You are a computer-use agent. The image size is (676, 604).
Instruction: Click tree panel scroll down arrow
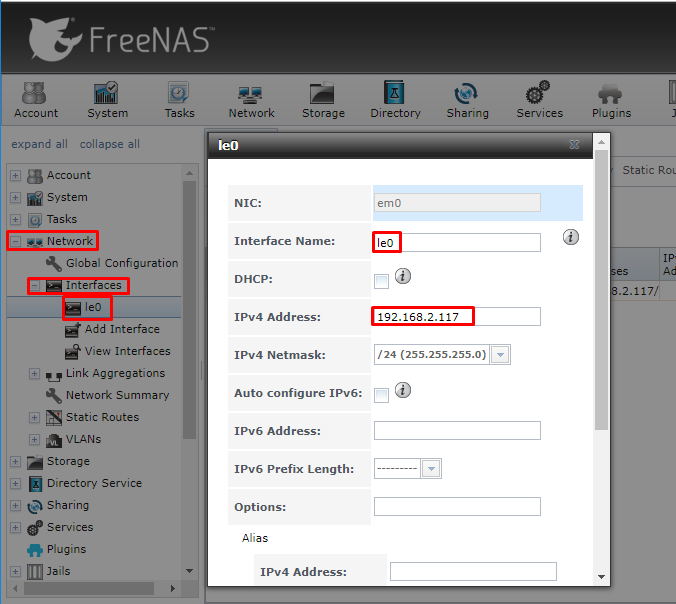[x=189, y=571]
